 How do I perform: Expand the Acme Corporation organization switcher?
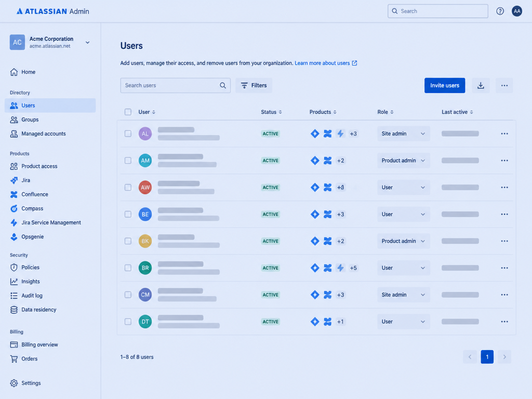[87, 43]
